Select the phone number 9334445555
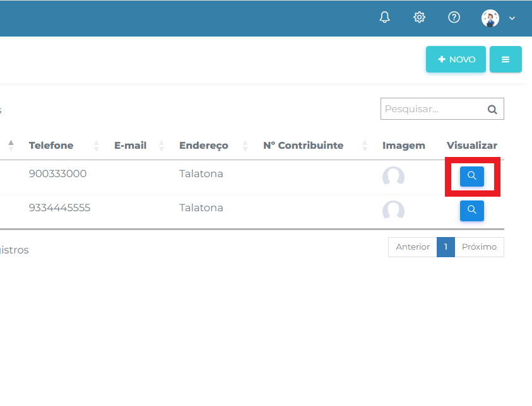The image size is (532, 406). point(59,208)
